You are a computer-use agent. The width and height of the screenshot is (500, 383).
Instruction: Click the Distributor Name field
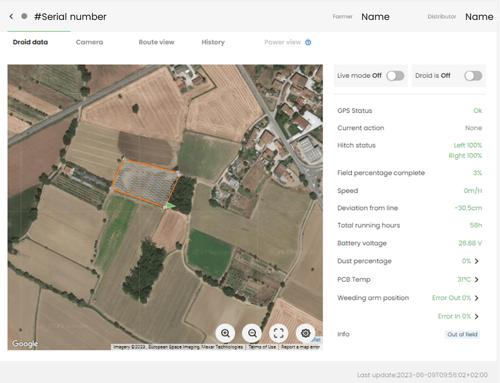click(479, 17)
